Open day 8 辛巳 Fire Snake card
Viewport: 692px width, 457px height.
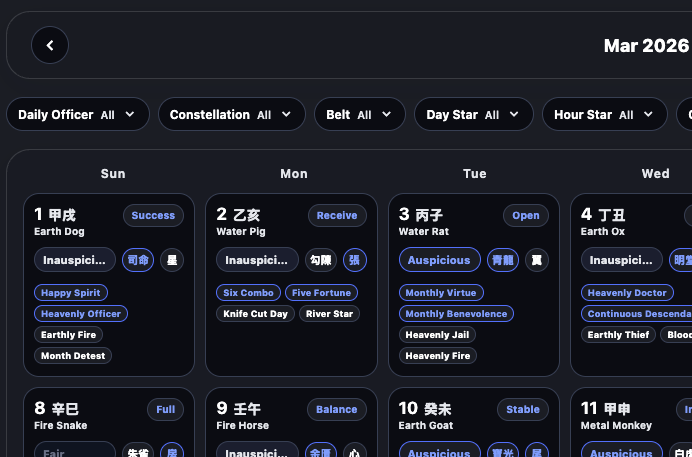tap(109, 422)
